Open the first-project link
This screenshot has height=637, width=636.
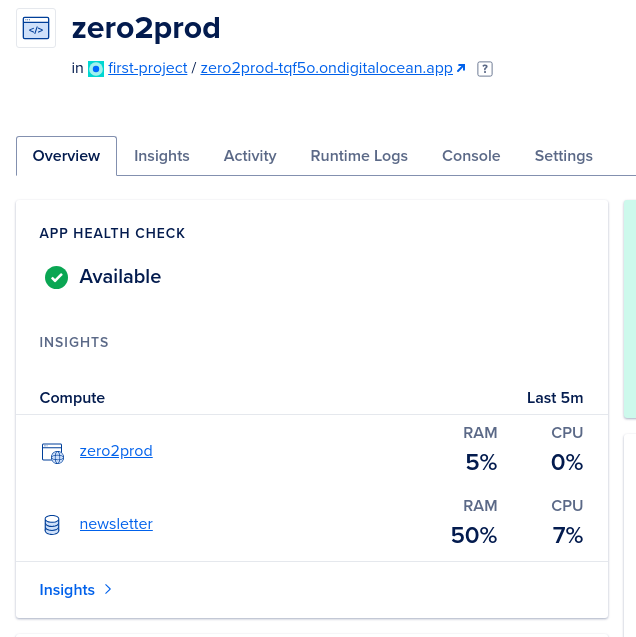[147, 68]
